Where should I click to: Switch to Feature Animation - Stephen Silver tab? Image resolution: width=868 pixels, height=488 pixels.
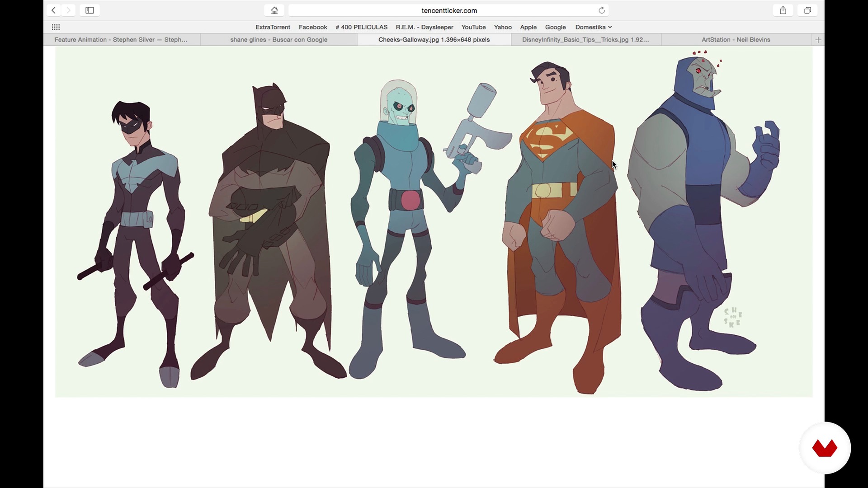tap(121, 40)
